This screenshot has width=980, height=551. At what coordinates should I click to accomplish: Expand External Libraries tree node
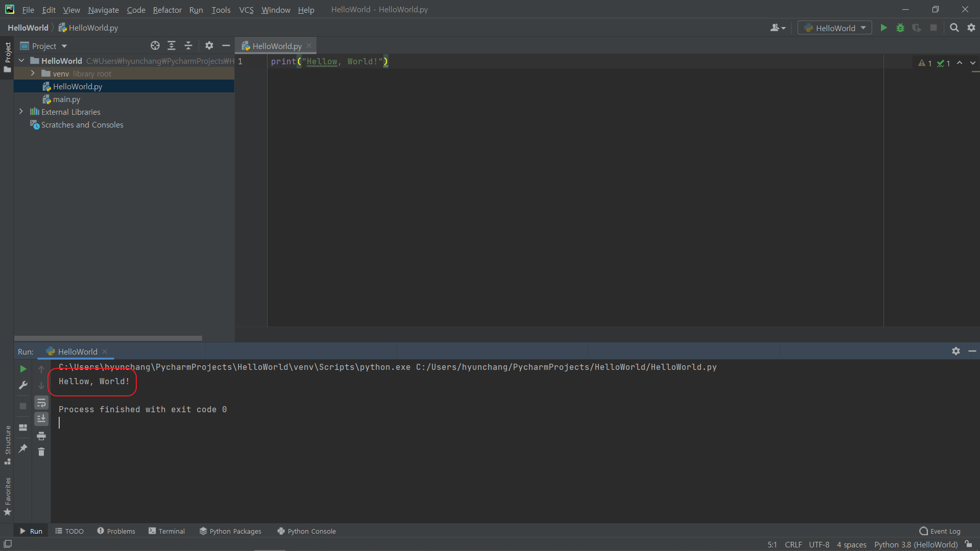pyautogui.click(x=21, y=112)
